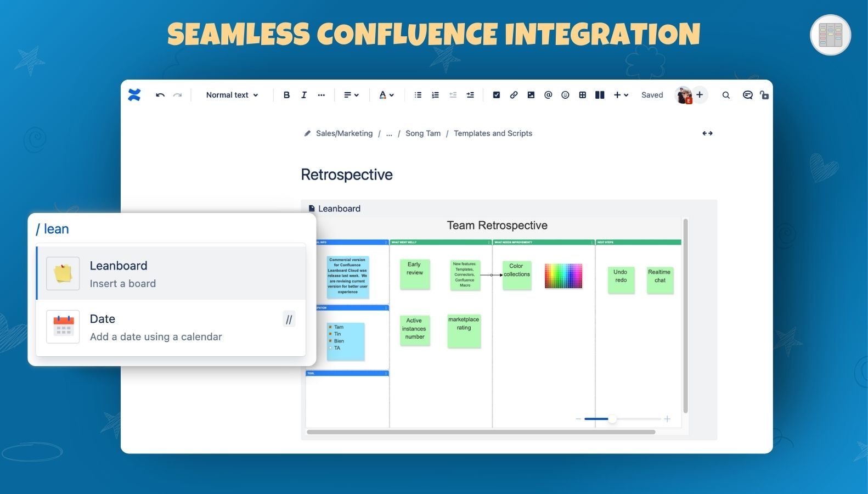Click the Leanboard app logo in the corner
Screen dimensions: 868x494
click(831, 35)
